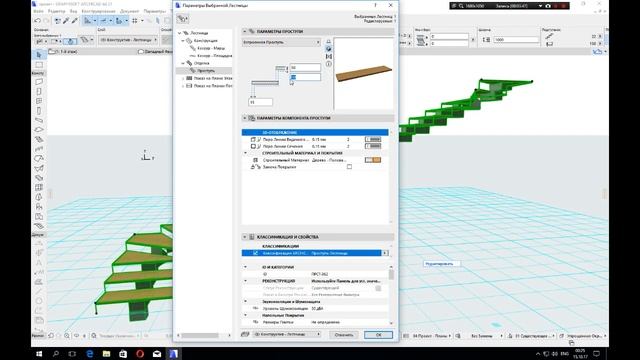The height and width of the screenshot is (360, 640).
Task: Click the highlighted nosing input field
Action: 305,77
